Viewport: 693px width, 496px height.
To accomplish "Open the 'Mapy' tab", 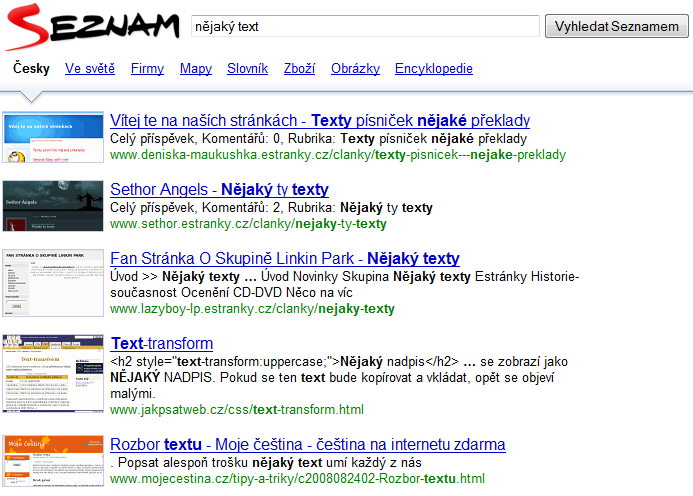I will pyautogui.click(x=196, y=69).
